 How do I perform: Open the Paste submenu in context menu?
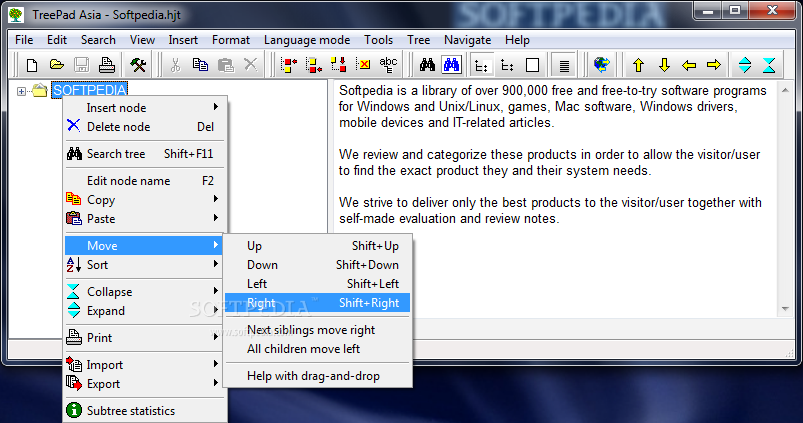(144, 219)
